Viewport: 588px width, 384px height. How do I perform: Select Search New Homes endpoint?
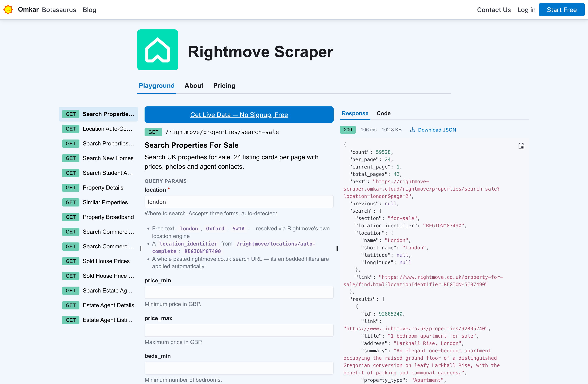tap(98, 158)
